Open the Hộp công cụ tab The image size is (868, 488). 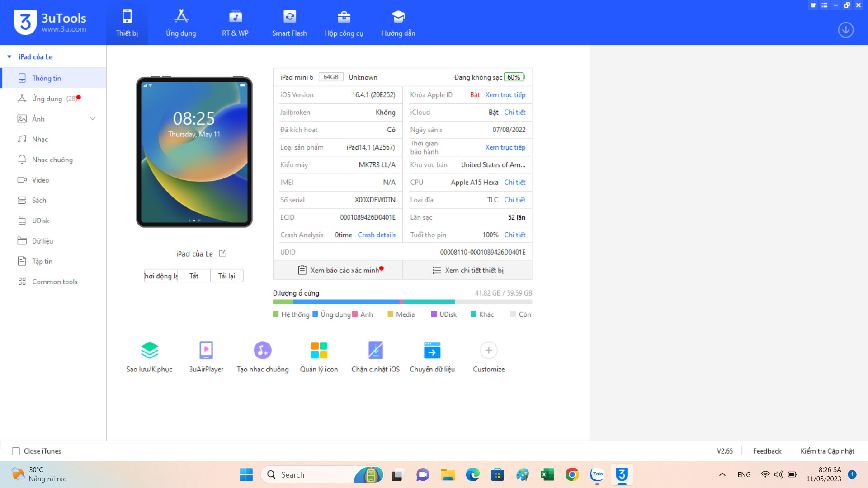[x=344, y=23]
